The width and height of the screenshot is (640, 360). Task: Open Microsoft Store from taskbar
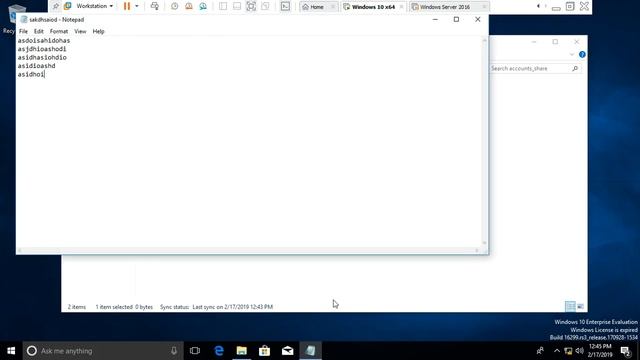pyautogui.click(x=264, y=351)
